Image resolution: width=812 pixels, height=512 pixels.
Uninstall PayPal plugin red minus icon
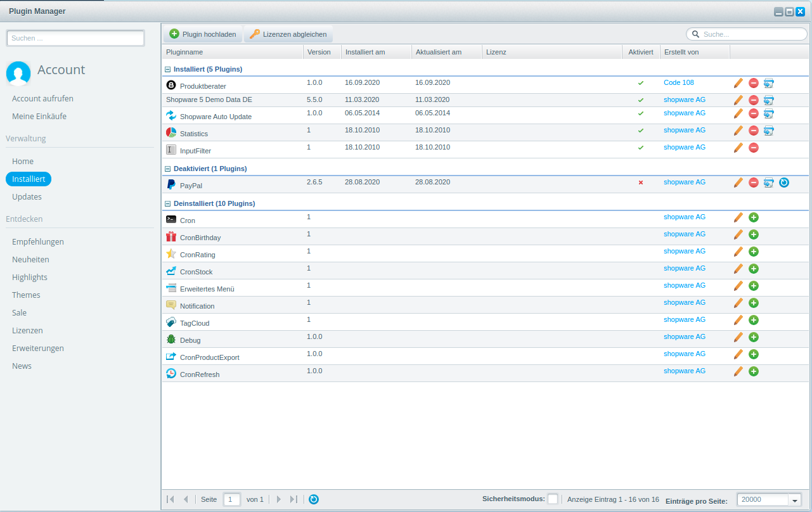[x=754, y=182]
